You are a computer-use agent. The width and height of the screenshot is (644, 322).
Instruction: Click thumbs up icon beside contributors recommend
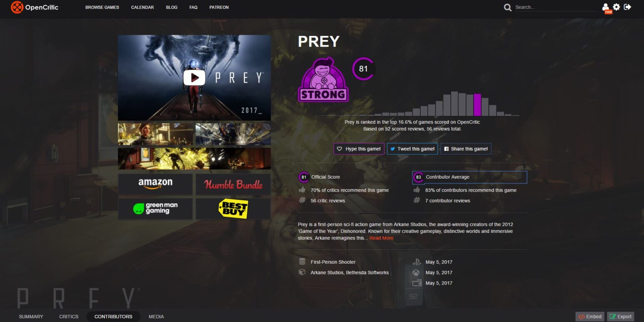pos(417,190)
